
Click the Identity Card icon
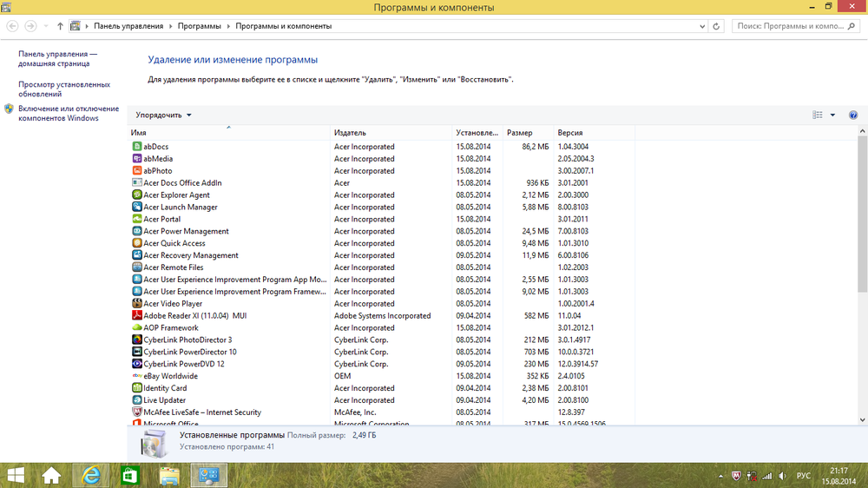coord(137,388)
